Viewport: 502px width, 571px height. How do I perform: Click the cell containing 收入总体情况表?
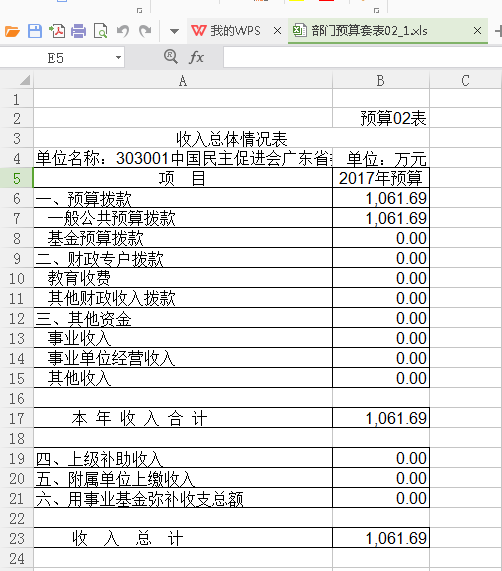point(232,138)
